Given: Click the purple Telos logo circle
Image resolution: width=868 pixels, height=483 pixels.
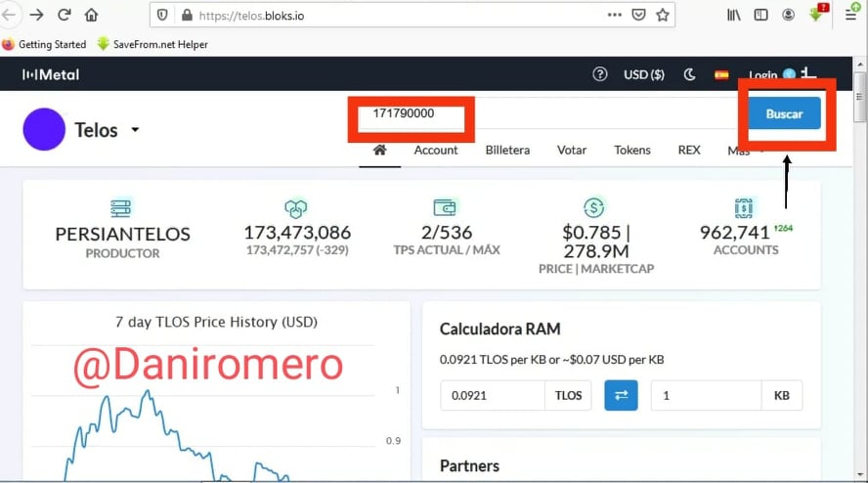Looking at the screenshot, I should (44, 129).
